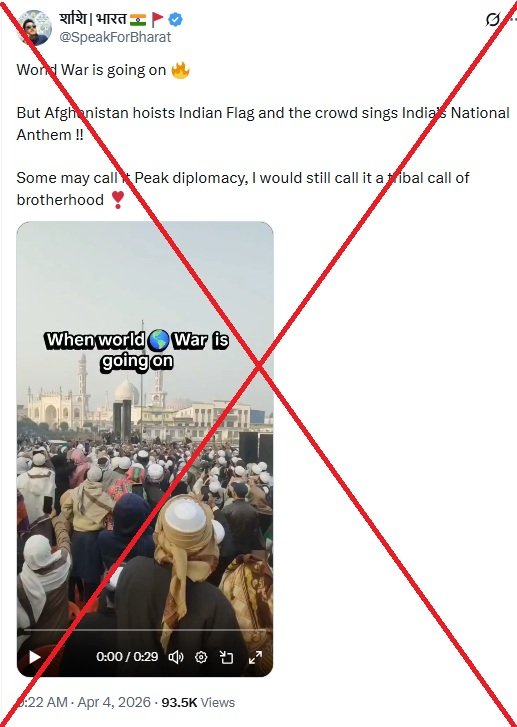Expand video to fullscreen icon
Viewport: 517px width, 727px height.
(255, 657)
